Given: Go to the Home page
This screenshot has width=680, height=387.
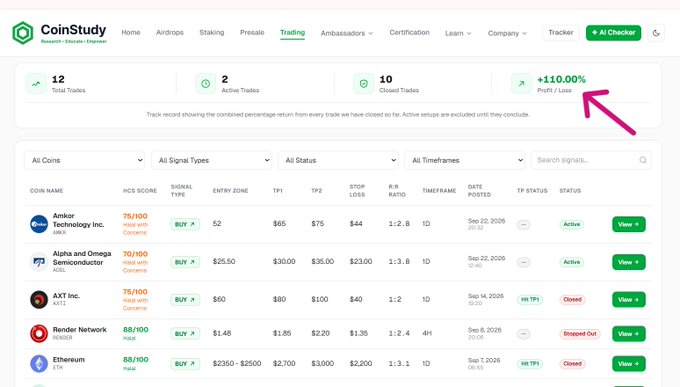Looking at the screenshot, I should (x=131, y=33).
